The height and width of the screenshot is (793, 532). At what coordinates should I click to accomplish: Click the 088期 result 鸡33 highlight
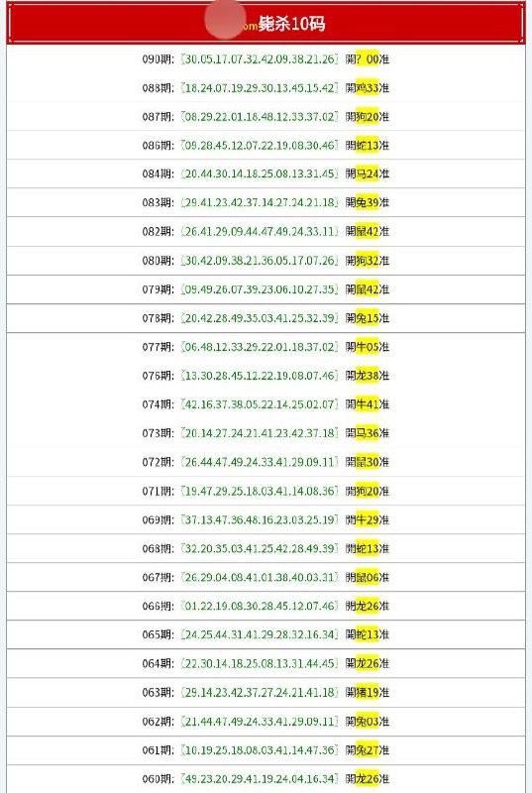368,88
